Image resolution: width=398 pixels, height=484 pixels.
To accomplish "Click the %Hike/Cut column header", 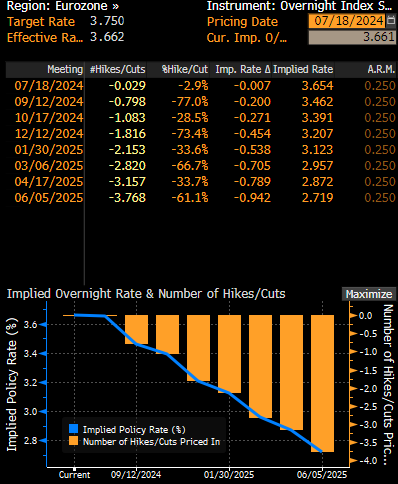I will click(185, 69).
